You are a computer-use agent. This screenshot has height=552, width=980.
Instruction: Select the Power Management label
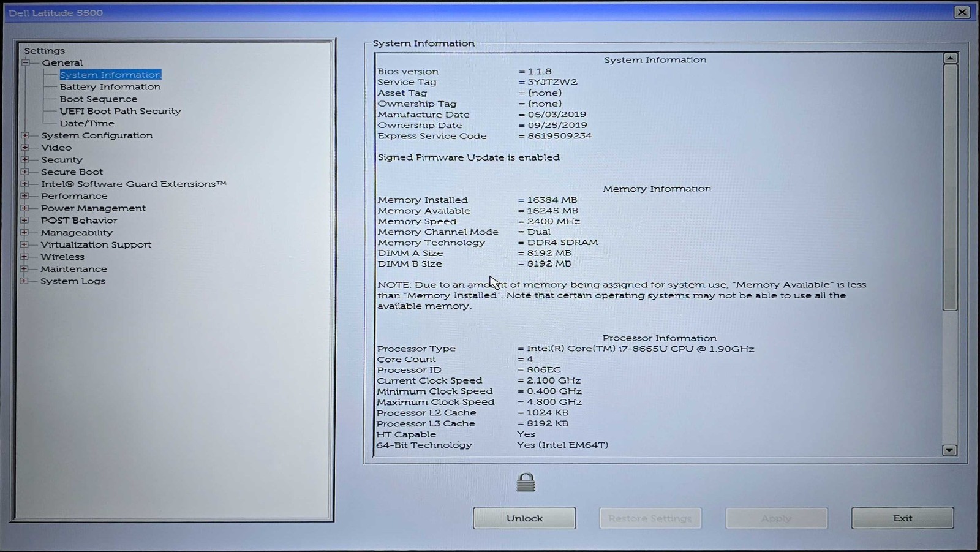pos(93,208)
